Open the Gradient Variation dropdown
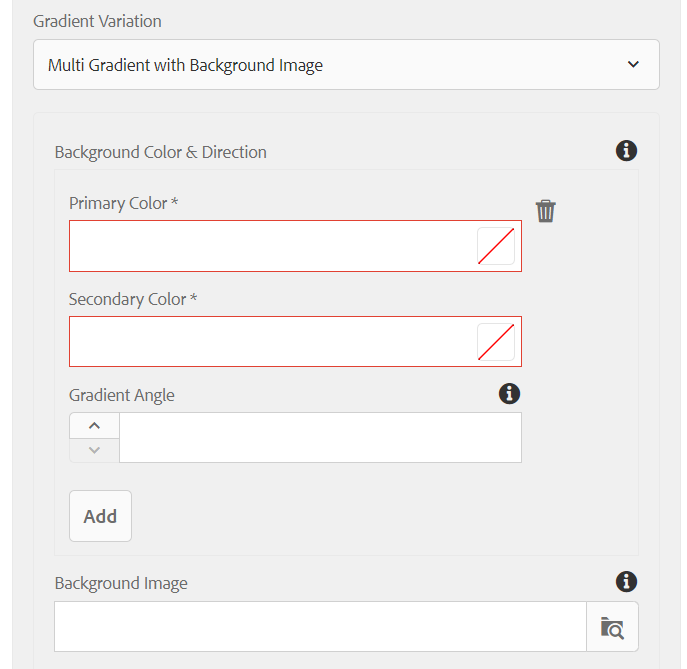Viewport: 687px width, 669px height. point(346,65)
